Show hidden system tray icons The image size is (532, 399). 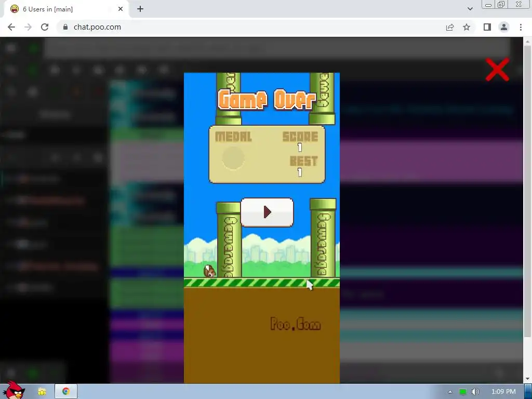click(x=450, y=392)
